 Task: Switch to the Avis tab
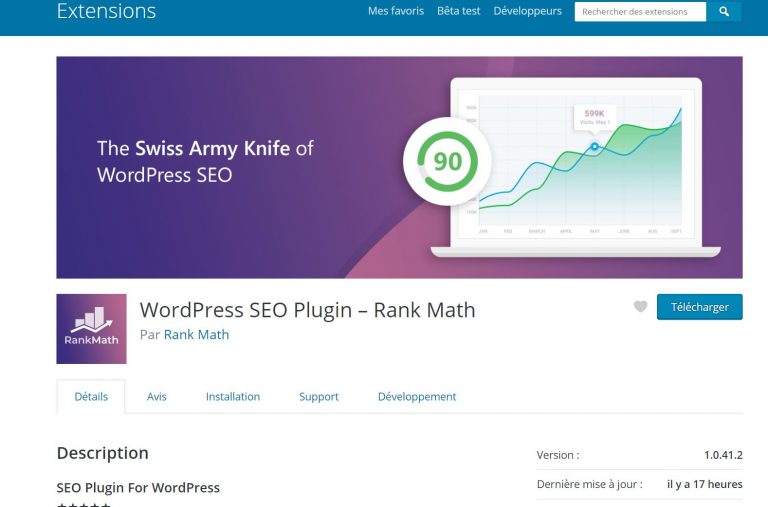tap(157, 397)
